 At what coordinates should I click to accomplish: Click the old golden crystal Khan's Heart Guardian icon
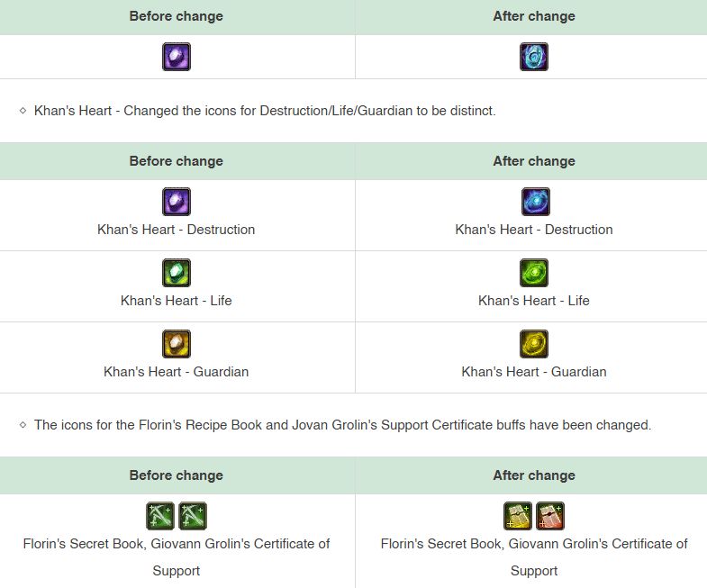coord(177,344)
